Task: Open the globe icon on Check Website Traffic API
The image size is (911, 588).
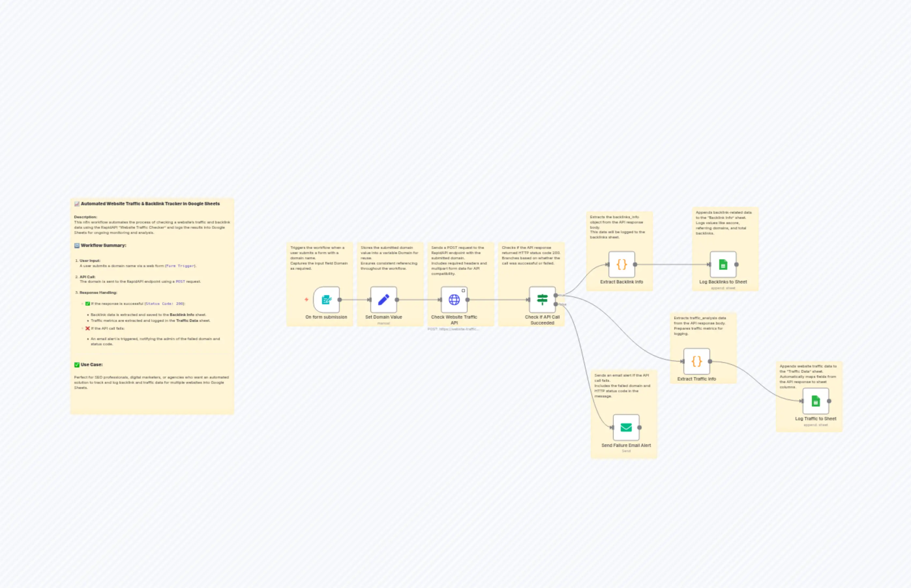Action: click(454, 300)
